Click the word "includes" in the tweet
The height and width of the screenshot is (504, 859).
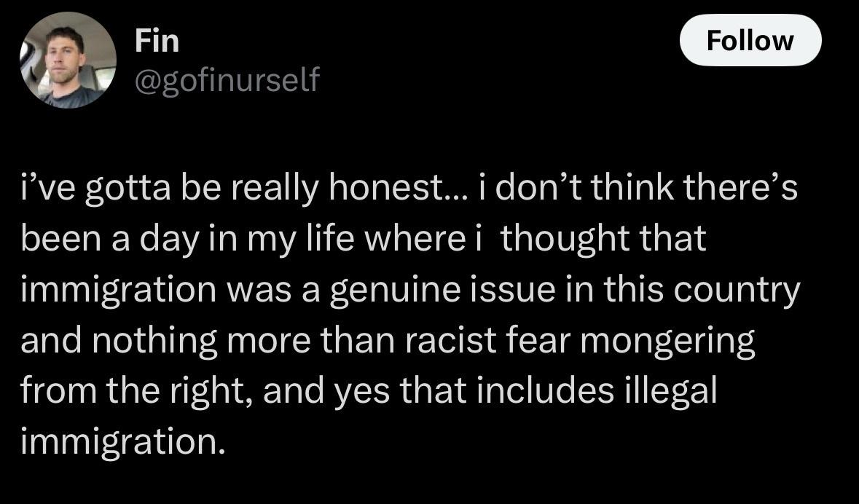(545, 393)
